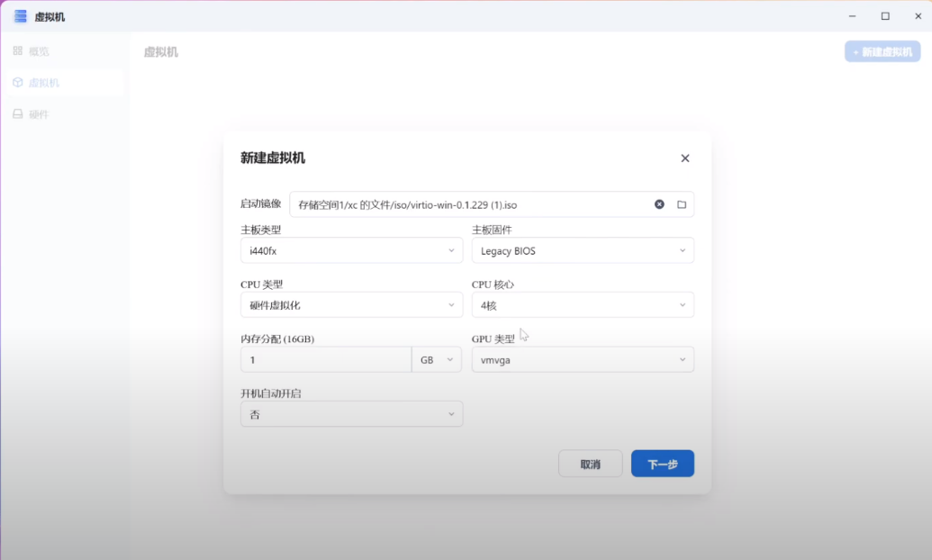This screenshot has width=932, height=560.
Task: Click the 虚拟机 cube icon in sidebar
Action: (17, 83)
